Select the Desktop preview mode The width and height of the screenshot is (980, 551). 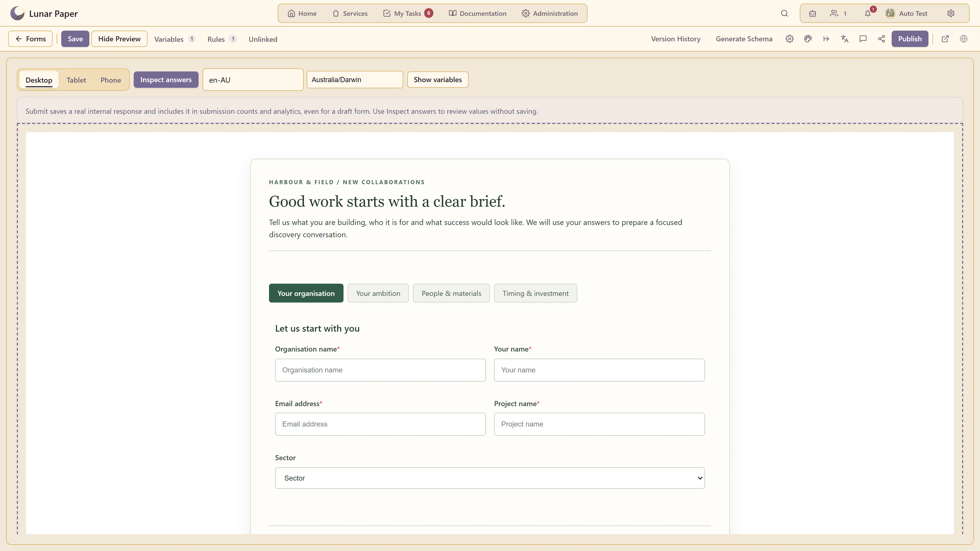pos(39,80)
